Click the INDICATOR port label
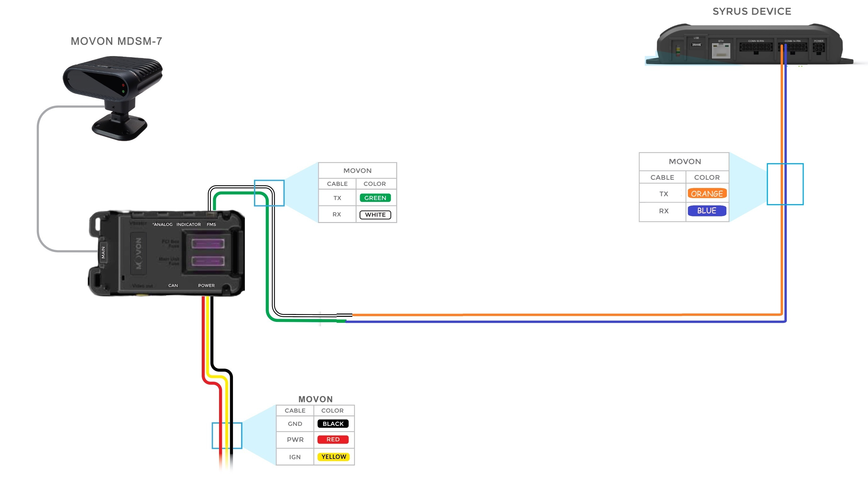Screen dimensions: 868x480 [x=188, y=224]
